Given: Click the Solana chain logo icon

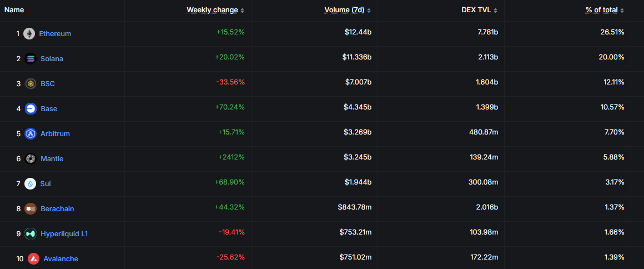Looking at the screenshot, I should [x=31, y=59].
